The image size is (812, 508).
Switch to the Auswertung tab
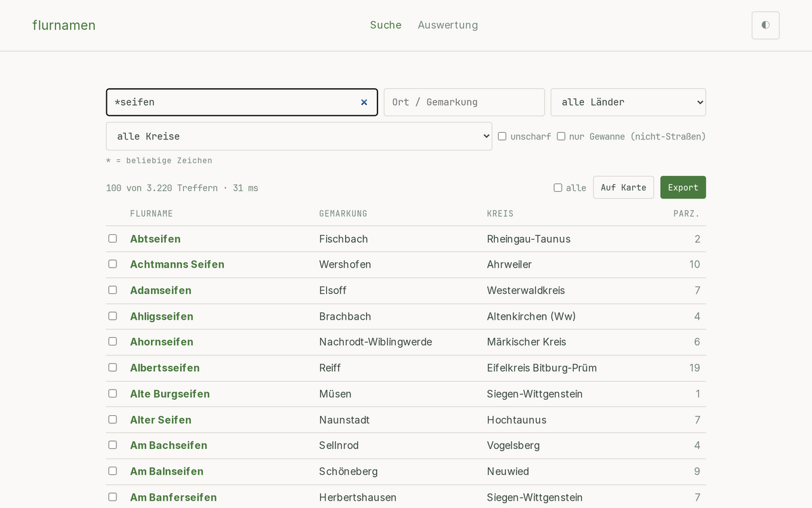click(x=448, y=25)
